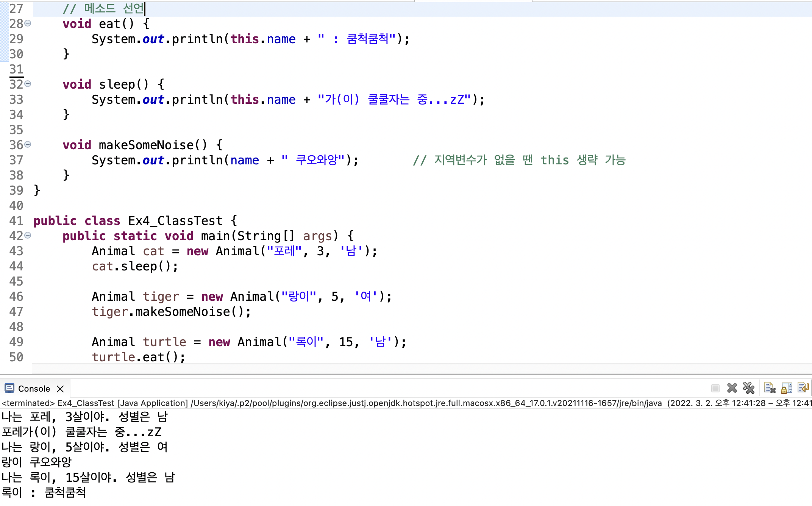
Task: Toggle Word Wrap in Console toolbar
Action: (803, 388)
